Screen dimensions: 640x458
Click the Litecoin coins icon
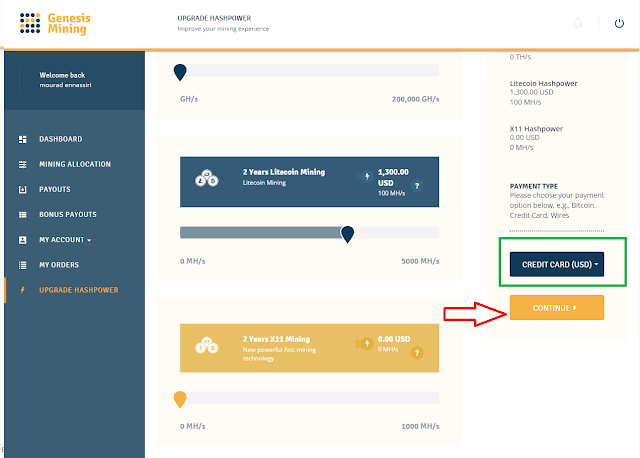(x=207, y=178)
